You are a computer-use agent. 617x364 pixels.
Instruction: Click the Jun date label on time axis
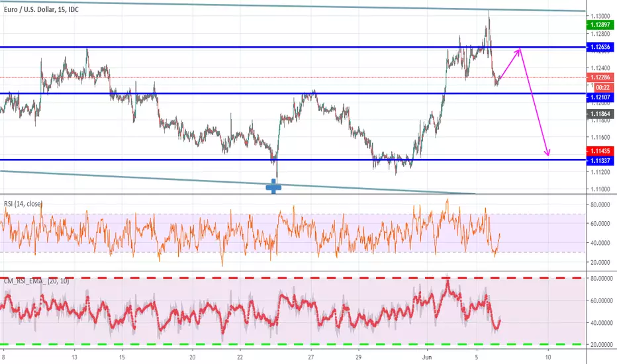(427, 357)
